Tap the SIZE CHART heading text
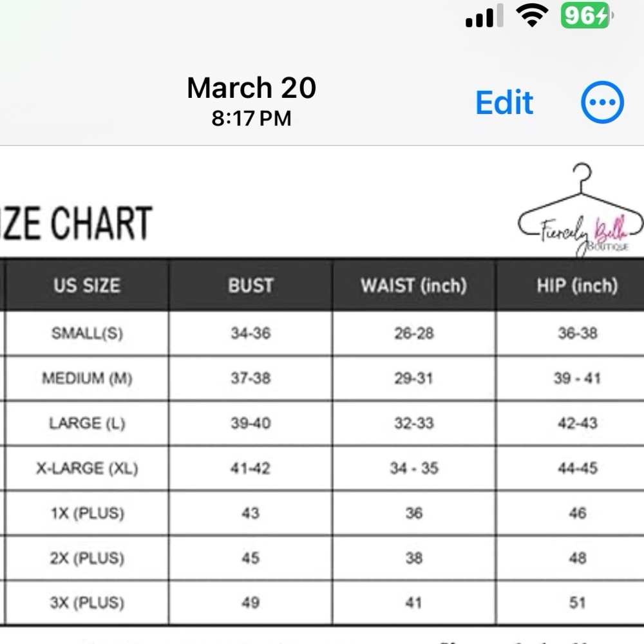 77,223
